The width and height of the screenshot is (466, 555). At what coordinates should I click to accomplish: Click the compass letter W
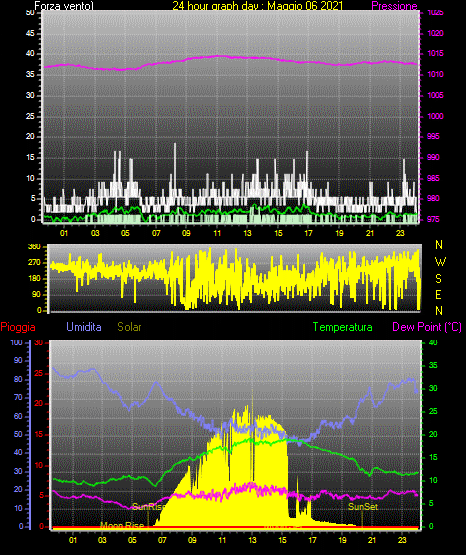pyautogui.click(x=440, y=262)
